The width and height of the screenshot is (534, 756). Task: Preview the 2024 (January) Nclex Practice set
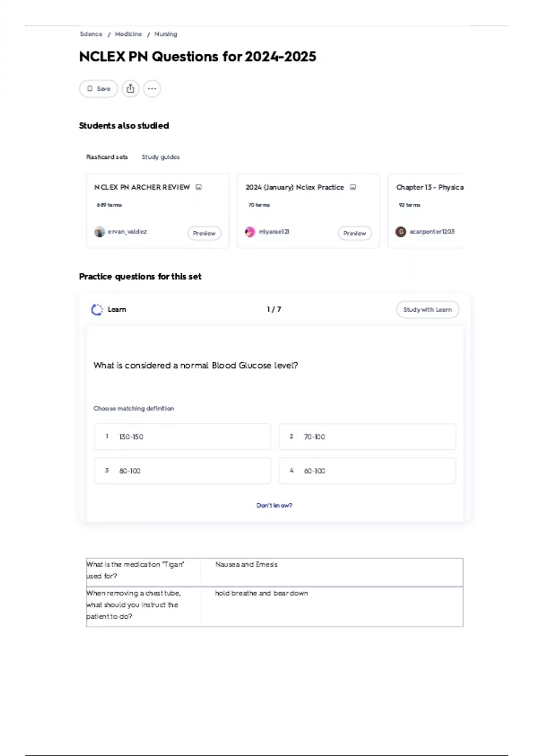pyautogui.click(x=355, y=233)
